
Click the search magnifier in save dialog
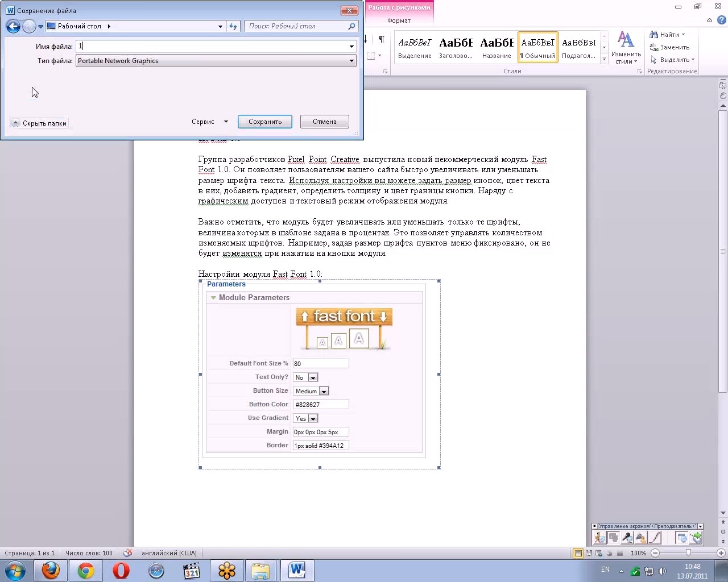point(351,26)
